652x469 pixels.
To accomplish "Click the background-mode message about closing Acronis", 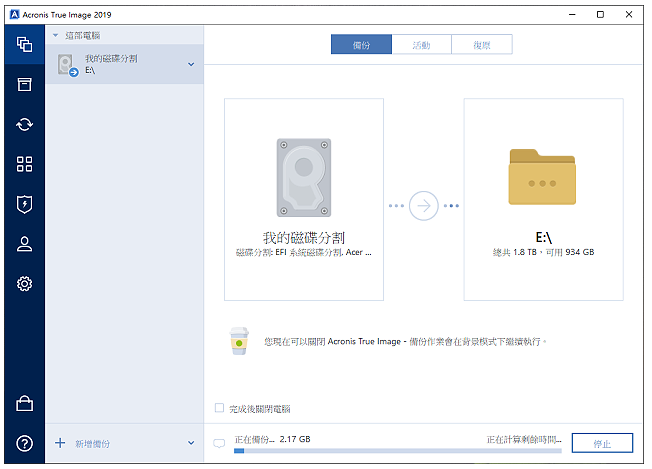I will click(x=405, y=342).
